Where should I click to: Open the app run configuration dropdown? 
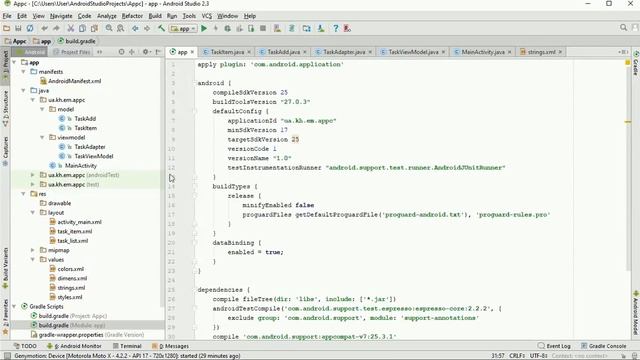click(184, 29)
